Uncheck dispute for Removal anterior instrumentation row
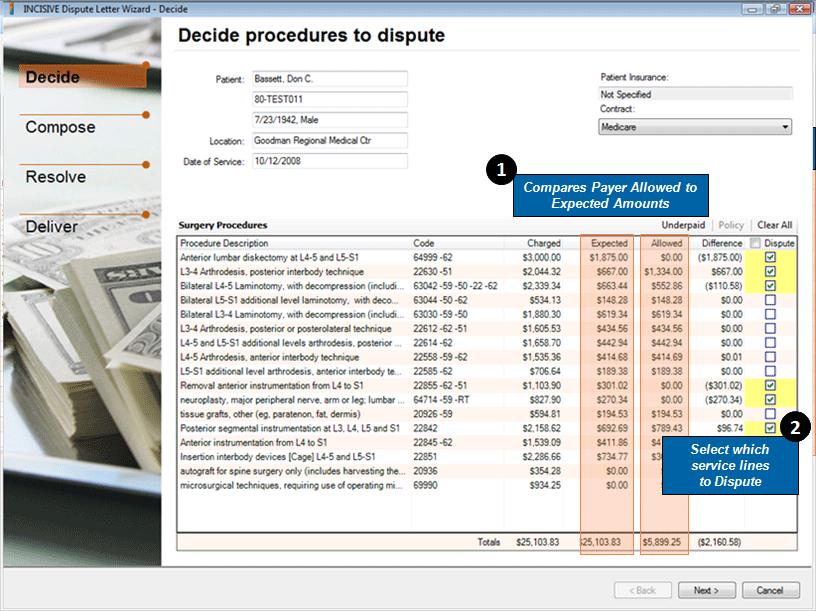The height and width of the screenshot is (611, 816). click(770, 385)
